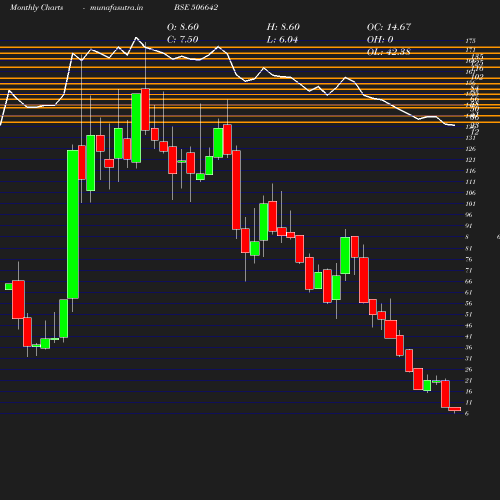Image resolution: width=500 pixels, height=500 pixels.
Task: Click the price axis label '51'
Action: 469,314
